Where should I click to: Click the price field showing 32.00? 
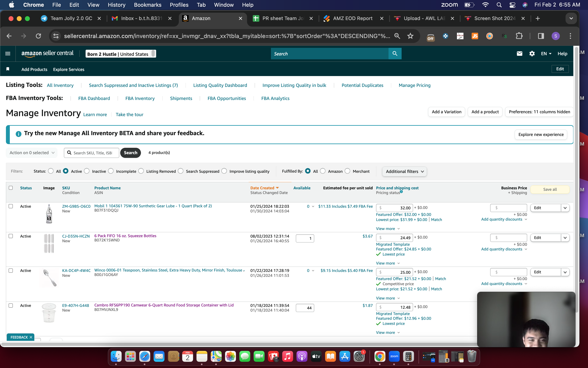pyautogui.click(x=394, y=208)
